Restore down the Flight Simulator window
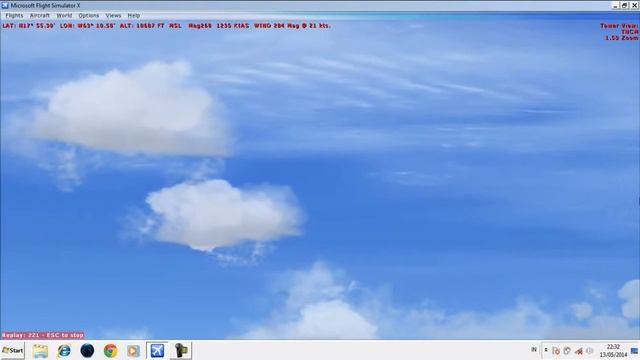This screenshot has width=640, height=360. [624, 5]
